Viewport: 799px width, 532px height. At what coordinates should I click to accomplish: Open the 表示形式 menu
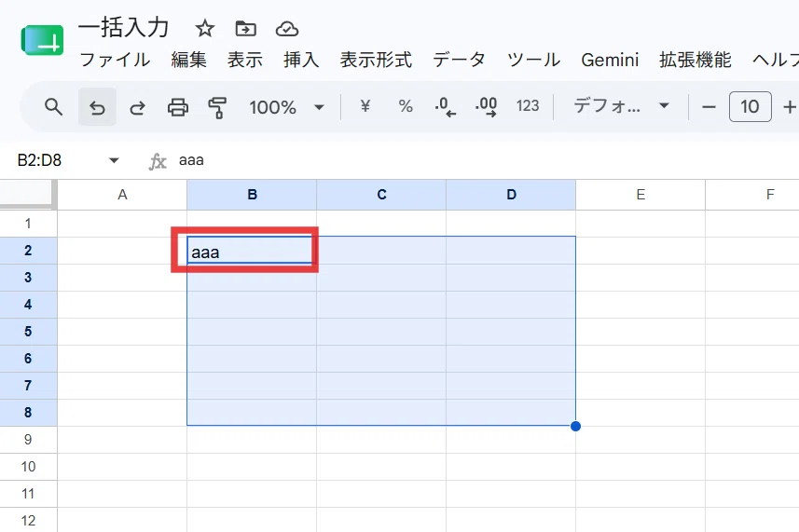click(376, 60)
